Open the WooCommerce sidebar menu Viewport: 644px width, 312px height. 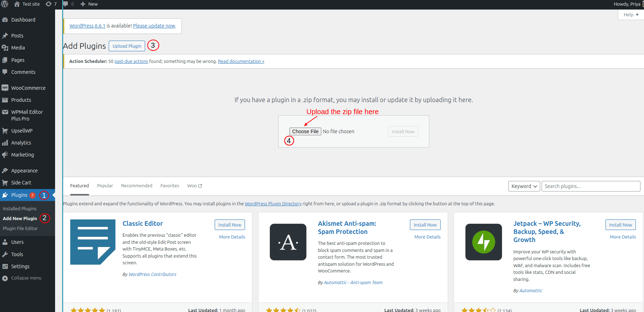point(28,88)
